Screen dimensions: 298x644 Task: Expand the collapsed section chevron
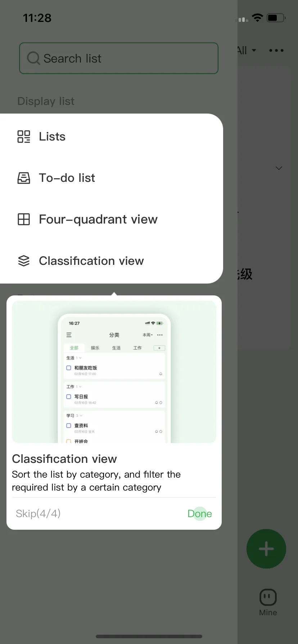pos(279,168)
